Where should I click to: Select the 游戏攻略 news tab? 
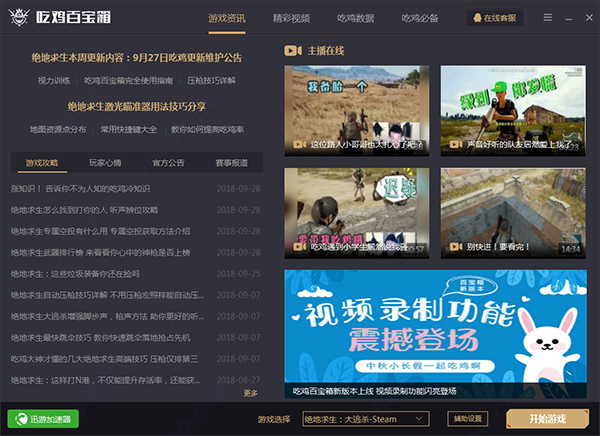[42, 163]
